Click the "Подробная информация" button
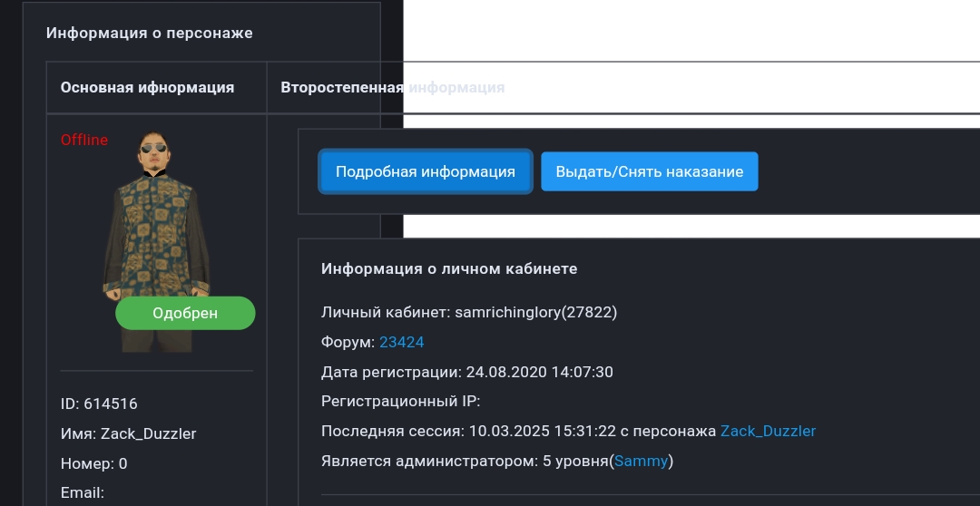 425,171
